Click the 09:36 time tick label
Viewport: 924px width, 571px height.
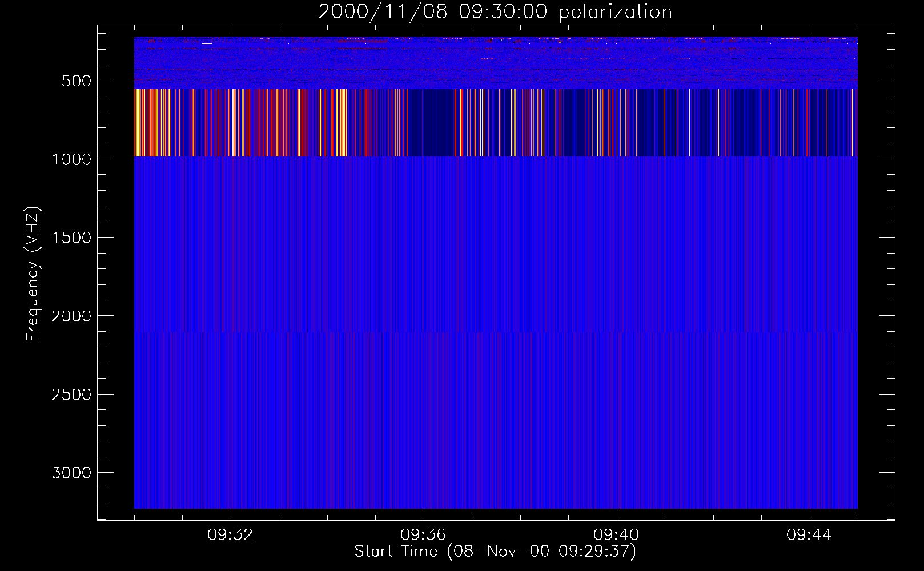[423, 535]
